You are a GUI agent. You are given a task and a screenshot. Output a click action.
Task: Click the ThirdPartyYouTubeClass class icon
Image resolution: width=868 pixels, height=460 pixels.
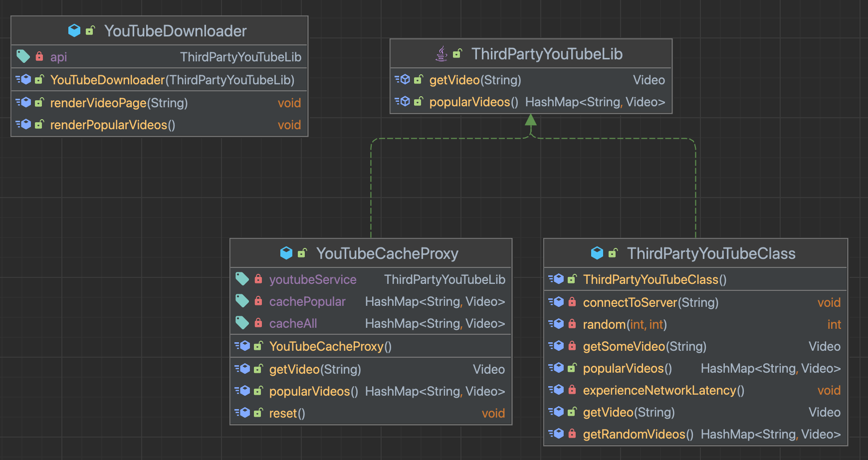pyautogui.click(x=597, y=253)
